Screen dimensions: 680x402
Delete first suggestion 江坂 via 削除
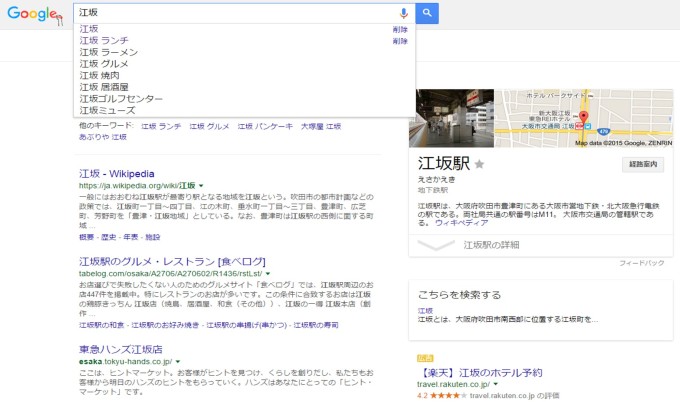click(x=400, y=29)
